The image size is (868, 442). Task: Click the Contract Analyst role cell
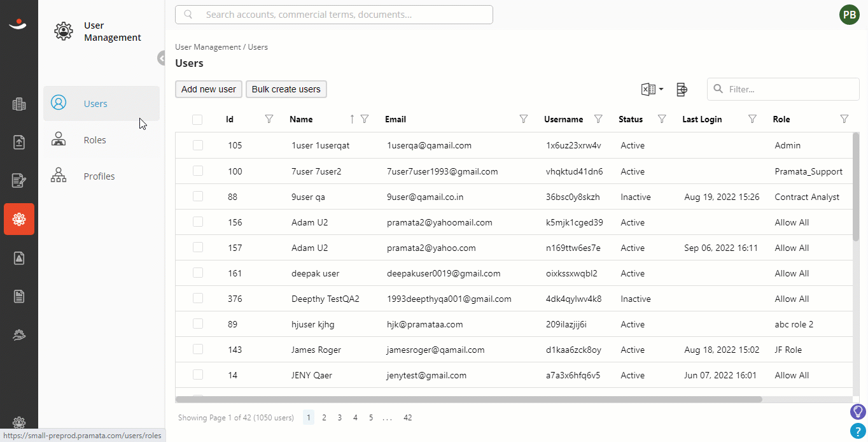coord(807,197)
